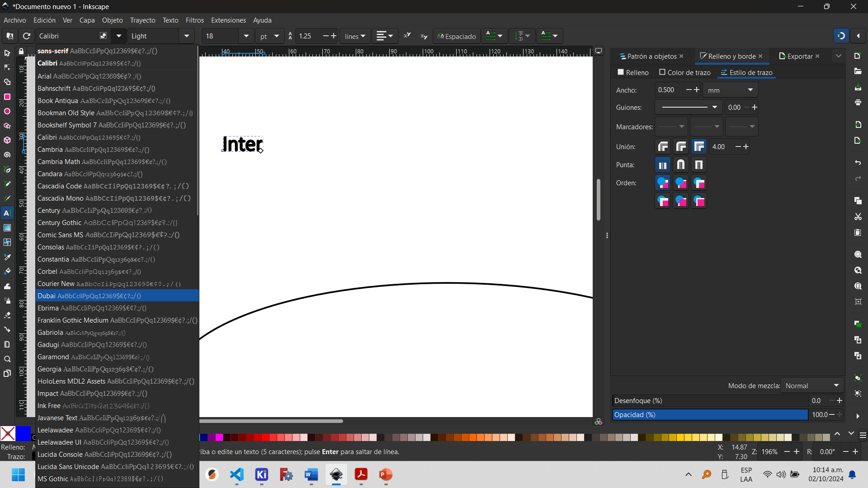Click the Trayecto menu item
This screenshot has width=868, height=488.
point(142,20)
